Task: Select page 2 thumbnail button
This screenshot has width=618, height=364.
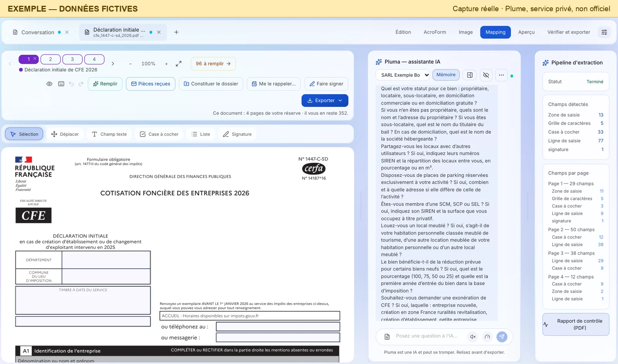Action: (x=51, y=59)
